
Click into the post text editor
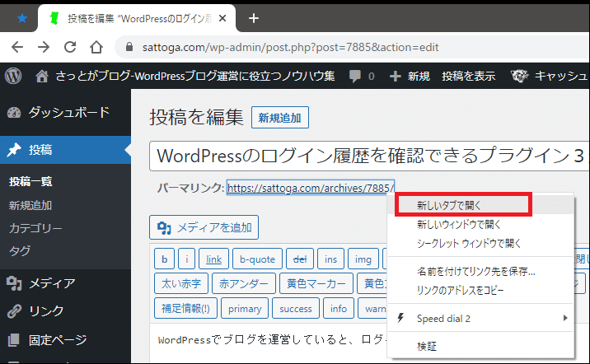(x=268, y=343)
